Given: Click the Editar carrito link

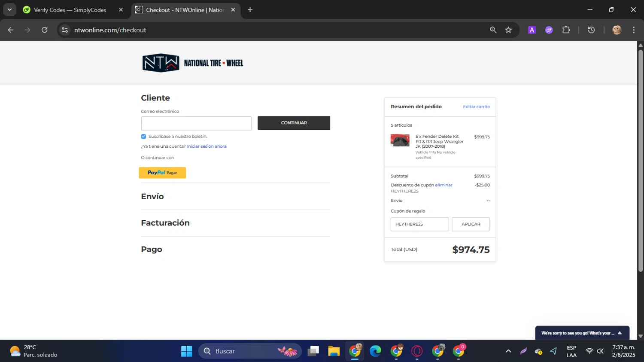Looking at the screenshot, I should 476,107.
